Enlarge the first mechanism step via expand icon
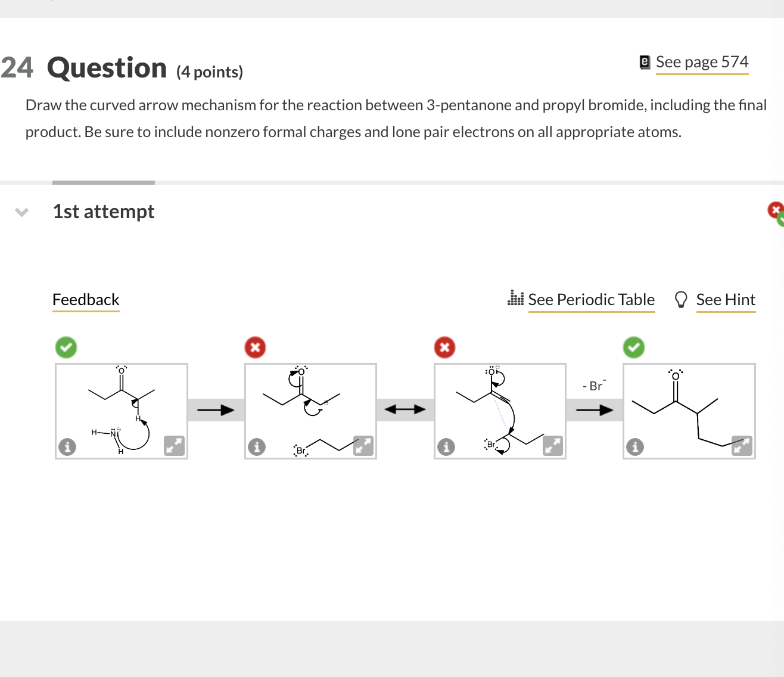 pos(174,446)
